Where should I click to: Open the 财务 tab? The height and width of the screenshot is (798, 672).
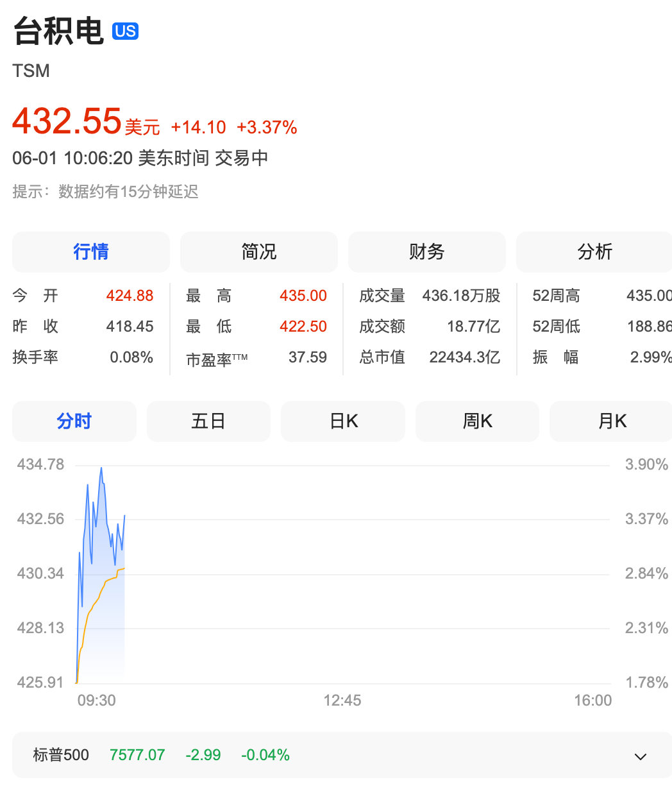pos(427,251)
